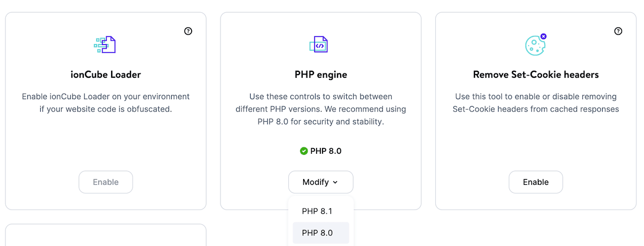Enable ionCube Loader

coord(106,182)
